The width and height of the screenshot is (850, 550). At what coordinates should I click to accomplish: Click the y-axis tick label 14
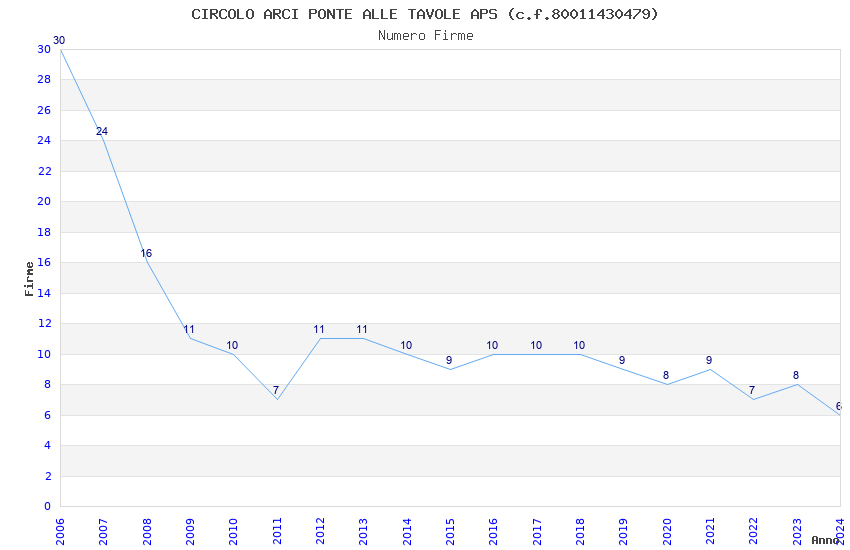[x=44, y=293]
